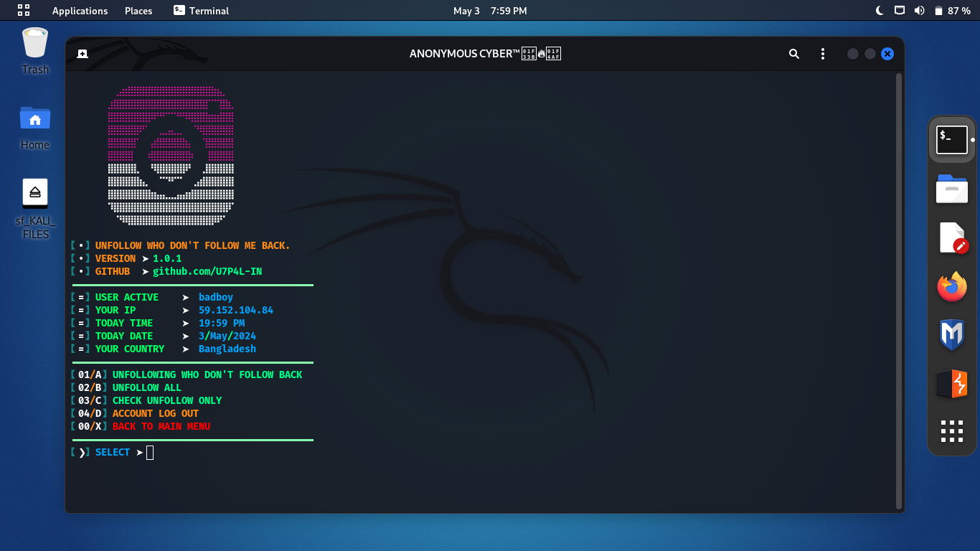Screen dimensions: 980x551
Task: Open the volume speaker indicator
Action: tap(919, 11)
